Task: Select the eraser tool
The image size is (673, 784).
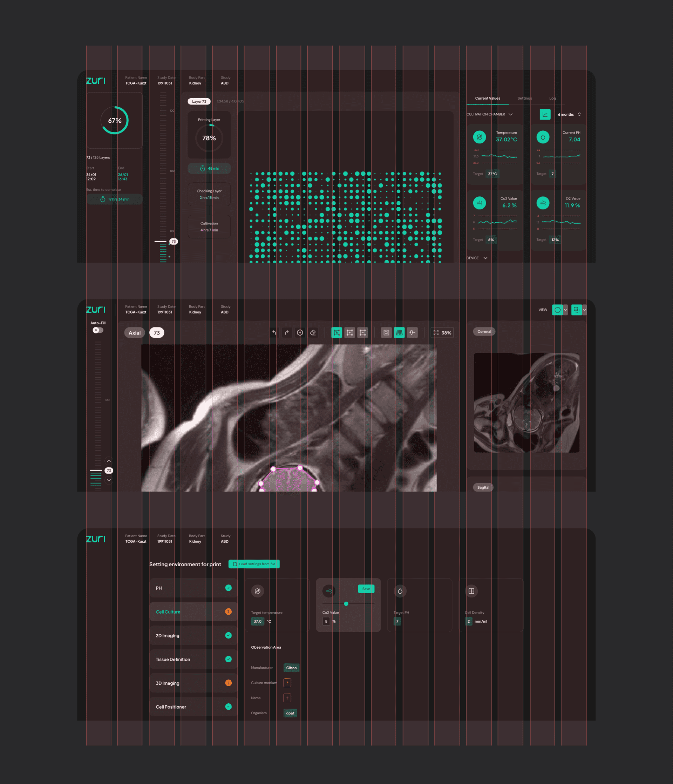Action: pyautogui.click(x=313, y=333)
